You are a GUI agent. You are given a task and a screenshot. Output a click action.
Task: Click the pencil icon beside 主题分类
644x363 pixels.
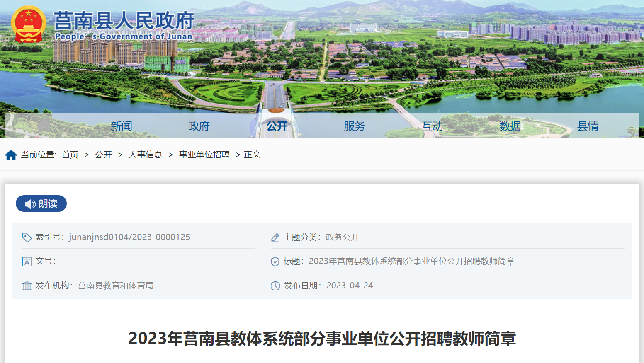[275, 237]
